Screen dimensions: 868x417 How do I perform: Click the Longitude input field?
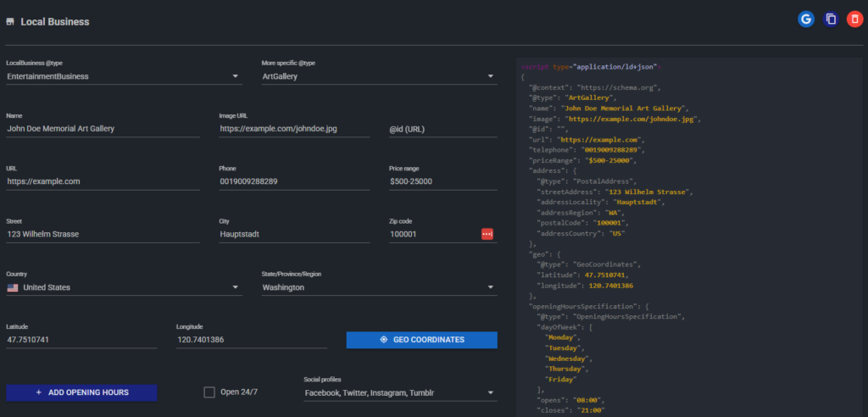252,340
